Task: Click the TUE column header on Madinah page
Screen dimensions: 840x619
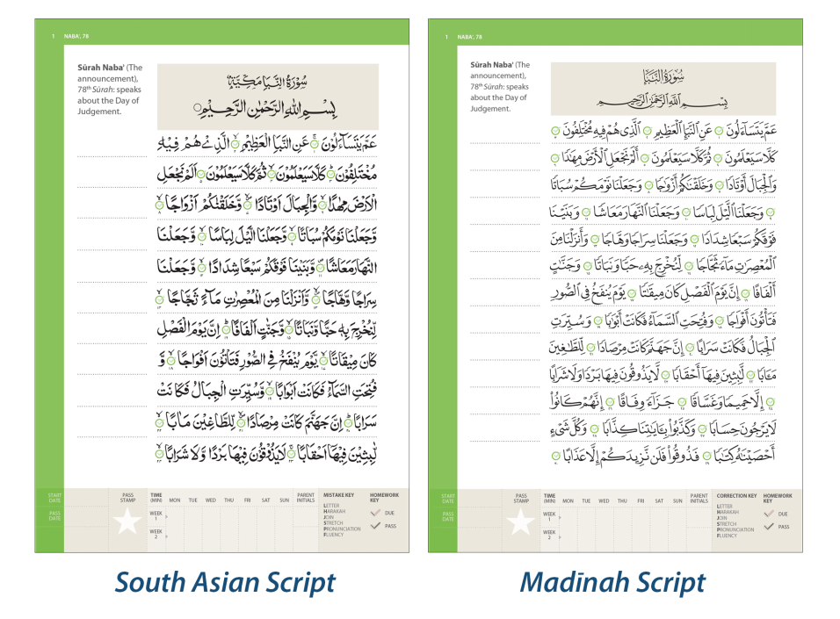Action: pos(586,500)
